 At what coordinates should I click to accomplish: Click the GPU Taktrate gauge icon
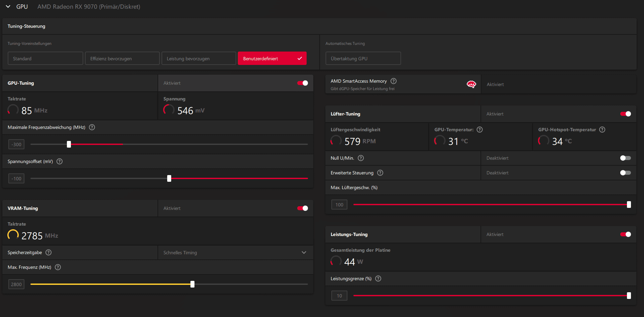tap(13, 109)
